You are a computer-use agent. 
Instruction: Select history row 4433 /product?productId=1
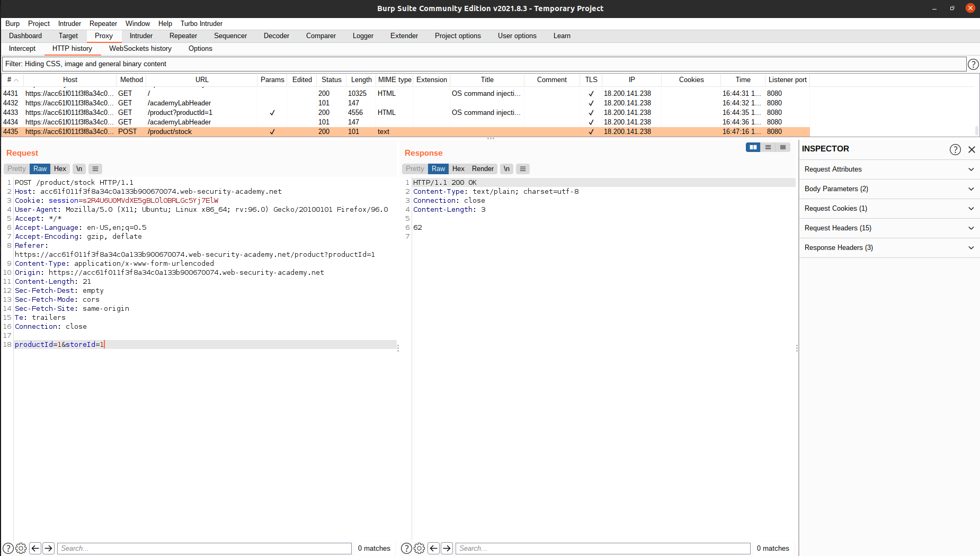(x=406, y=113)
